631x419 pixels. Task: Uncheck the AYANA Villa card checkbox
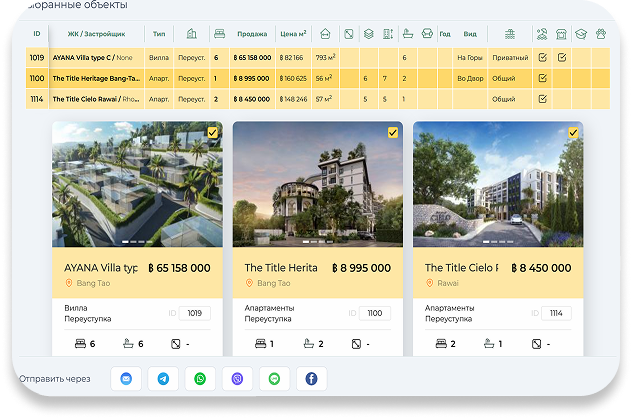[212, 132]
